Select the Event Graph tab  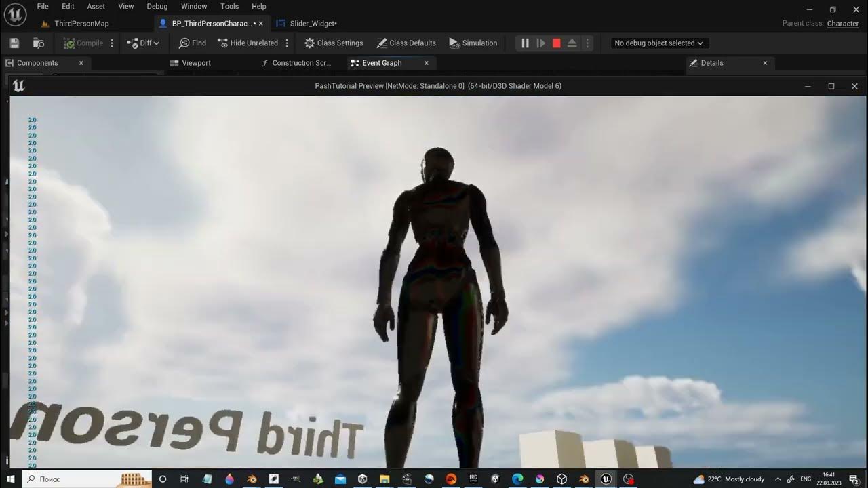(382, 63)
